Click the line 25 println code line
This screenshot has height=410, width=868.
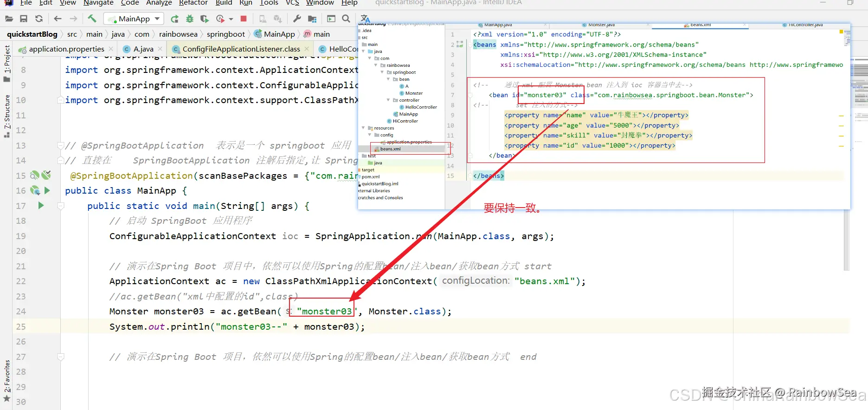point(237,326)
